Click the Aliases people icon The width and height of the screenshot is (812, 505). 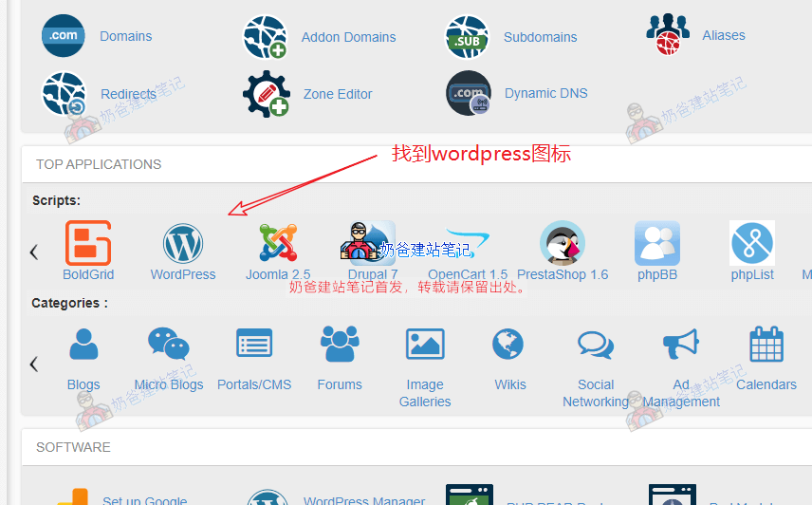[x=668, y=35]
